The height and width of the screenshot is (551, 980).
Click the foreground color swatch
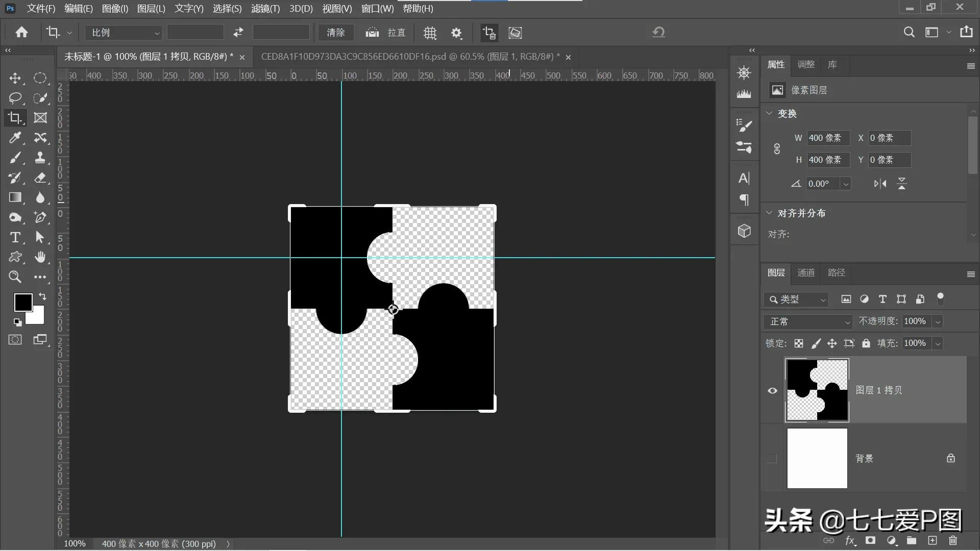tap(21, 302)
